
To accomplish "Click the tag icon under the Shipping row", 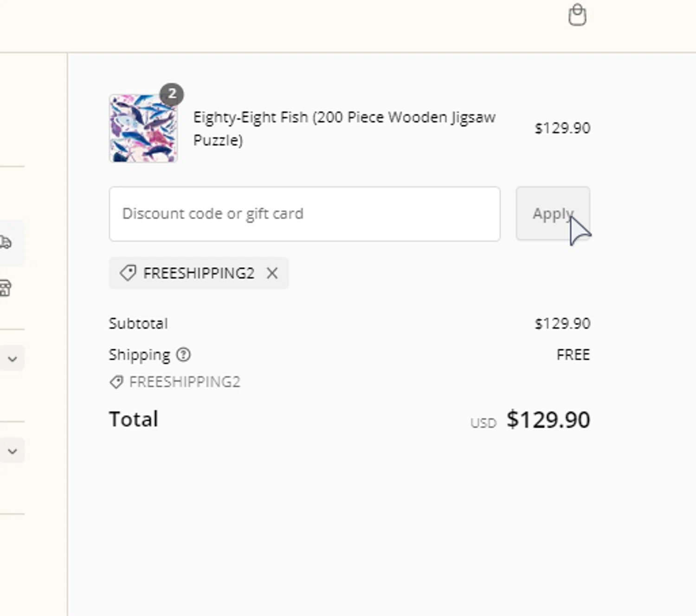I will pyautogui.click(x=116, y=382).
